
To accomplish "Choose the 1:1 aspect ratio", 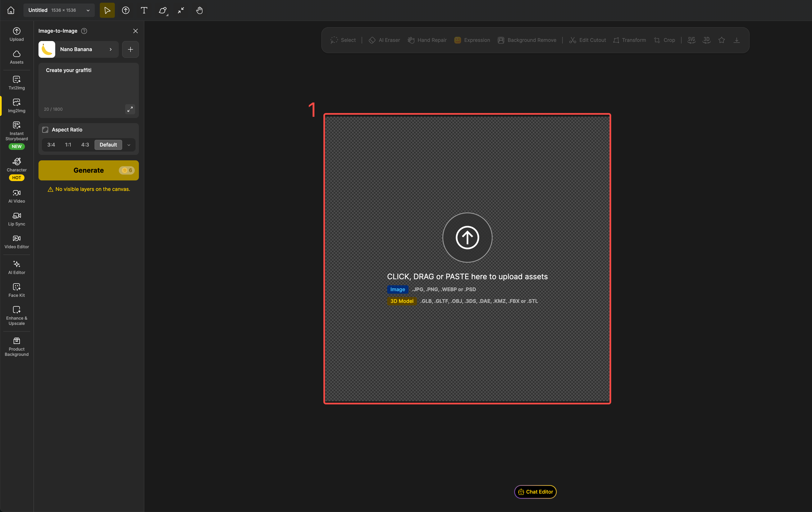I will [68, 144].
